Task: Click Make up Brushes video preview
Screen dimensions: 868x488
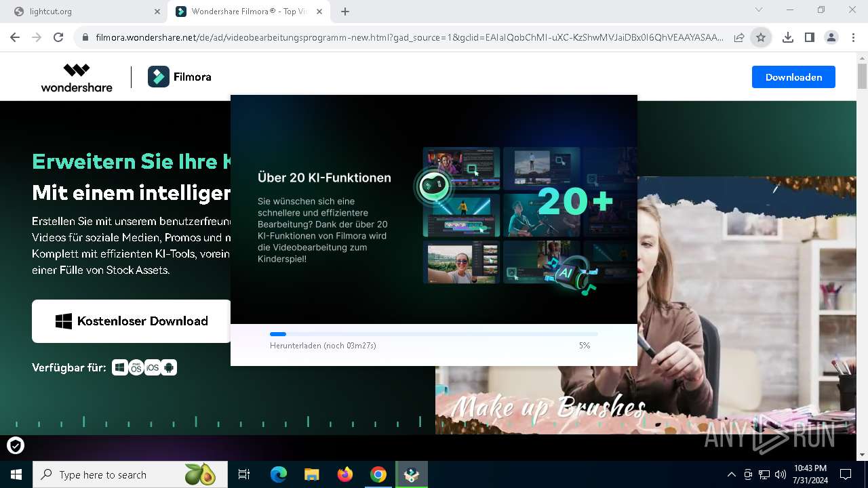Action: point(646,305)
